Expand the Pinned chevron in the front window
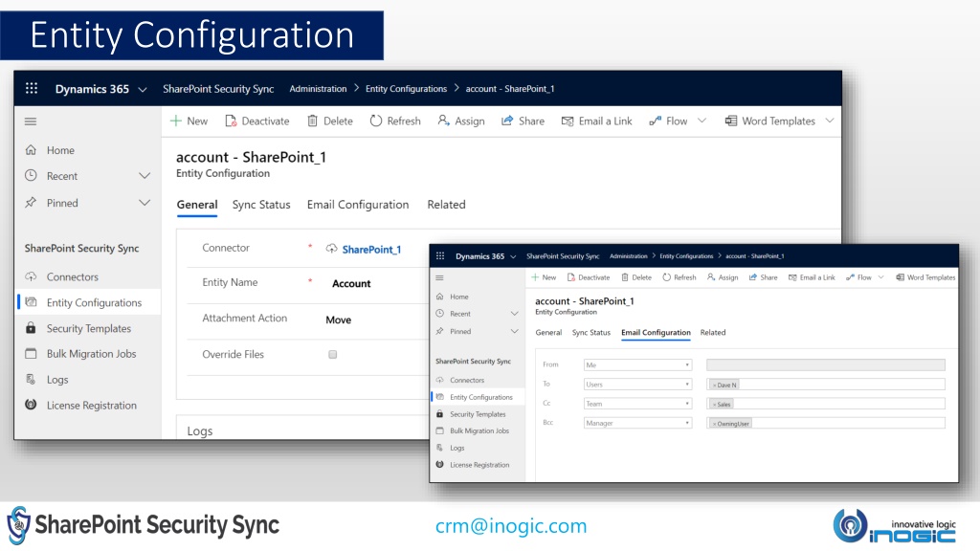This screenshot has width=980, height=551. point(514,331)
